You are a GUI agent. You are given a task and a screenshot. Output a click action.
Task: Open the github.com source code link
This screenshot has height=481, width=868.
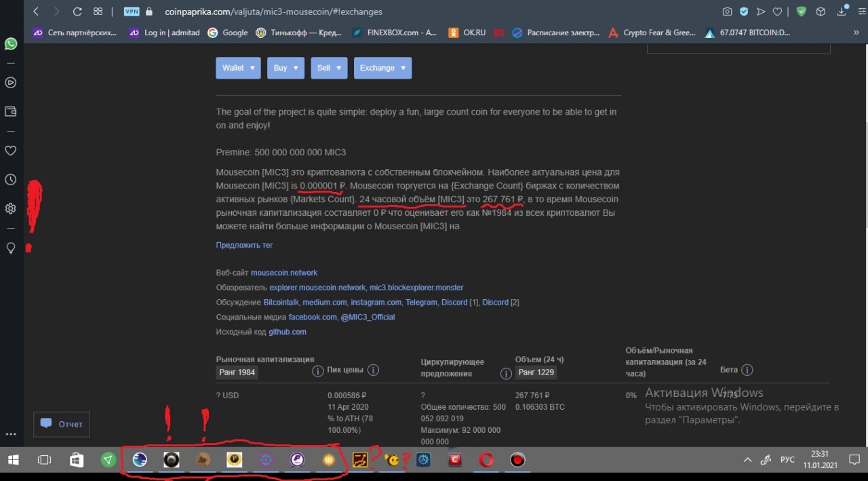tap(288, 332)
